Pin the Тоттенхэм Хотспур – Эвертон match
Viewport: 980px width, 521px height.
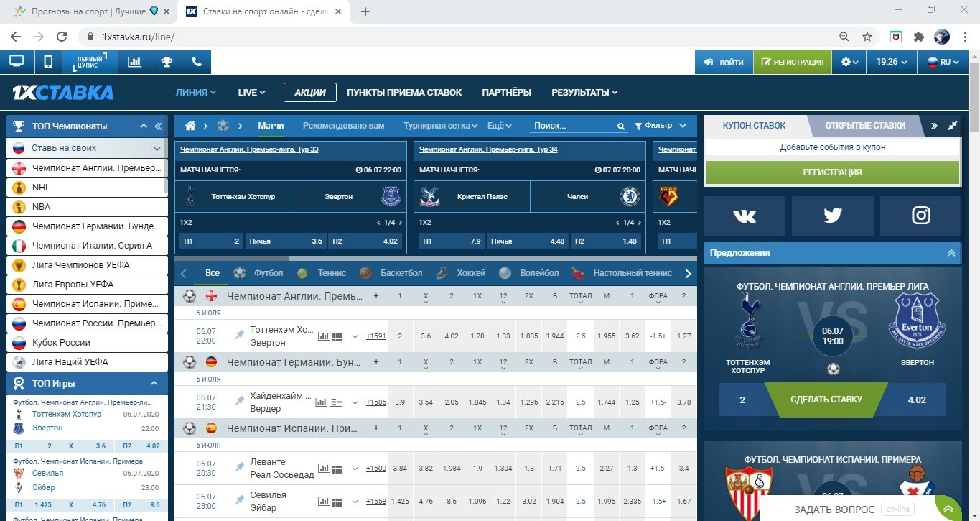pyautogui.click(x=239, y=336)
